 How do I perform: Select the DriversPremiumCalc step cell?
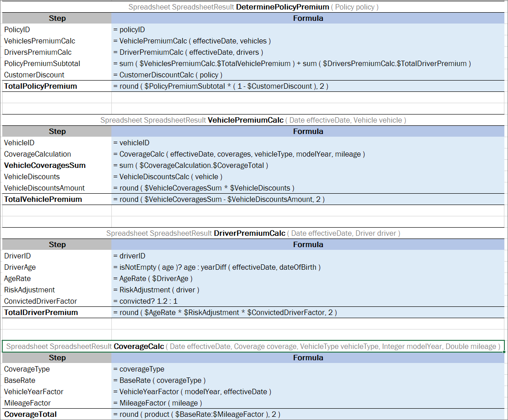(x=57, y=52)
